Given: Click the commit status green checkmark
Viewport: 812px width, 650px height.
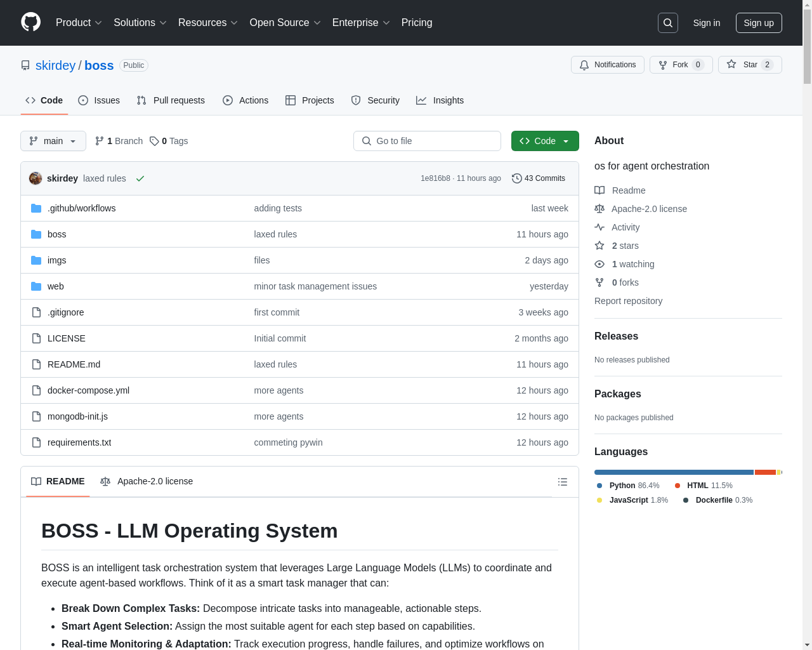Looking at the screenshot, I should click(140, 178).
